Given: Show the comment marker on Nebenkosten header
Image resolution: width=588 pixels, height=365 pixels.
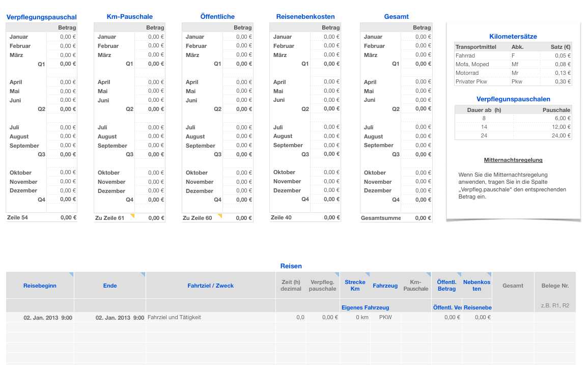Looking at the screenshot, I should click(x=489, y=274).
